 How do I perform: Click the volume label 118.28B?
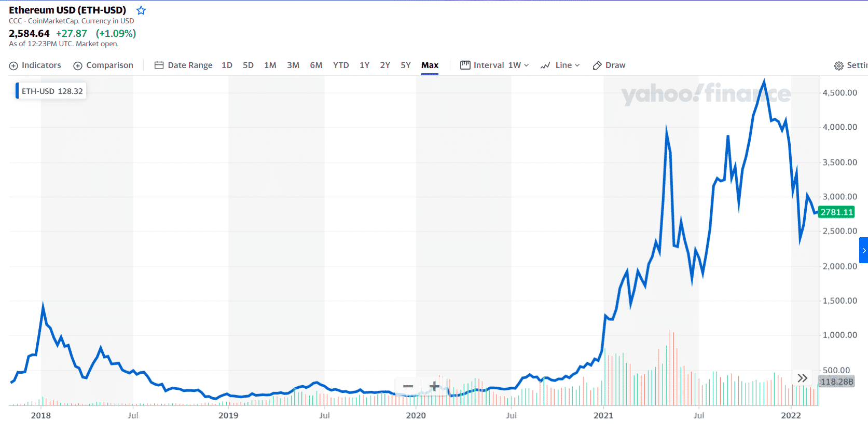(836, 382)
